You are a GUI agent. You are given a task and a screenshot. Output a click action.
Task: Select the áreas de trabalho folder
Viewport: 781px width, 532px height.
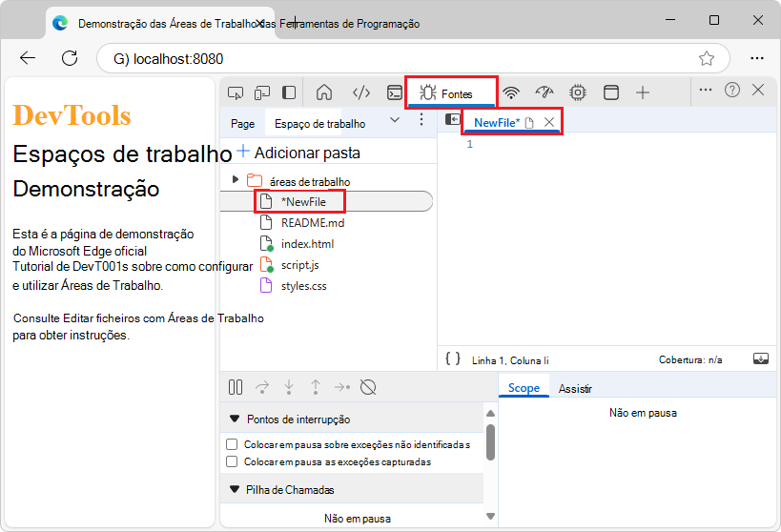tap(309, 182)
